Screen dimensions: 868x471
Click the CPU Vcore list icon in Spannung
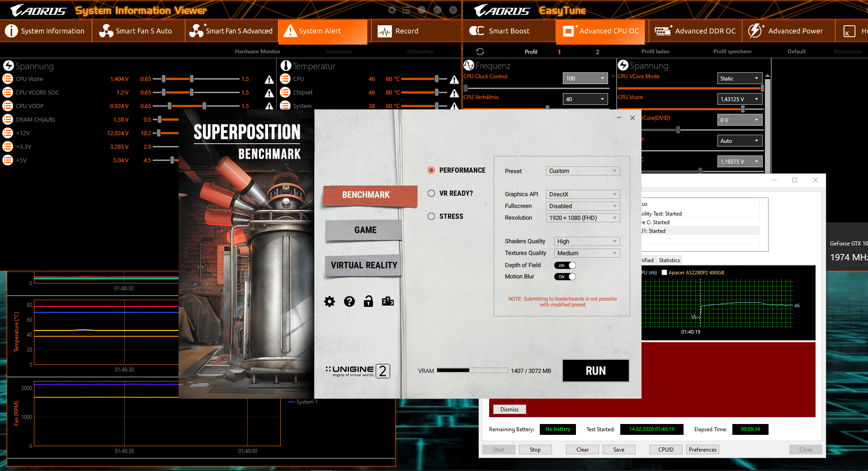[8, 79]
